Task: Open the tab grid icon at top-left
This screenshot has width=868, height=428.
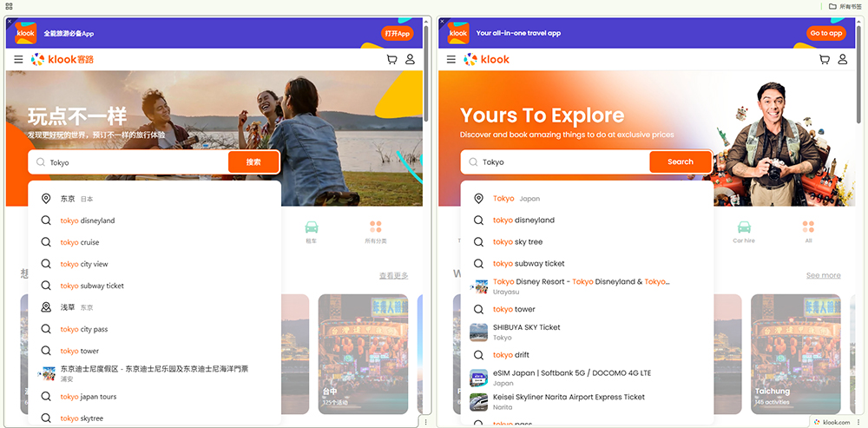Action: tap(9, 6)
